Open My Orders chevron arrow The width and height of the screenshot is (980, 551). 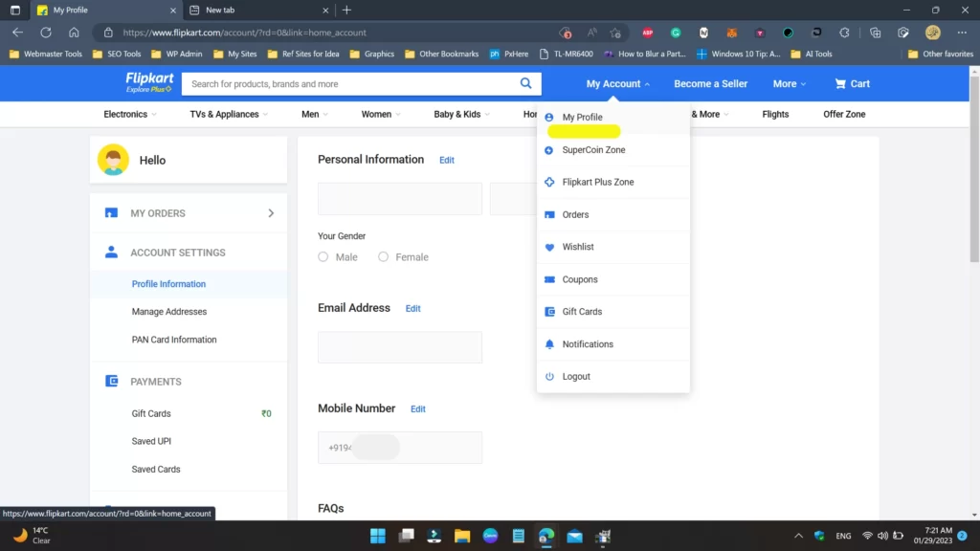tap(271, 213)
